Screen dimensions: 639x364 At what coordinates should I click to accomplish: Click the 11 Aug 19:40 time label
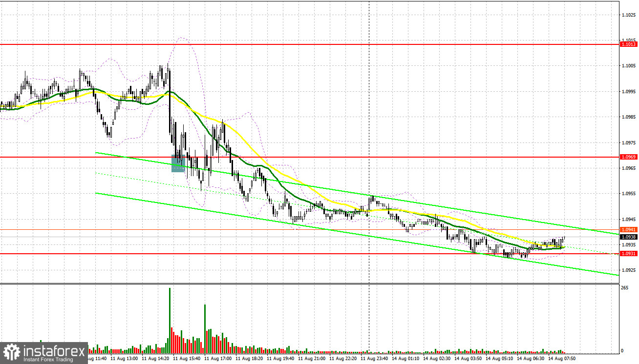click(280, 359)
